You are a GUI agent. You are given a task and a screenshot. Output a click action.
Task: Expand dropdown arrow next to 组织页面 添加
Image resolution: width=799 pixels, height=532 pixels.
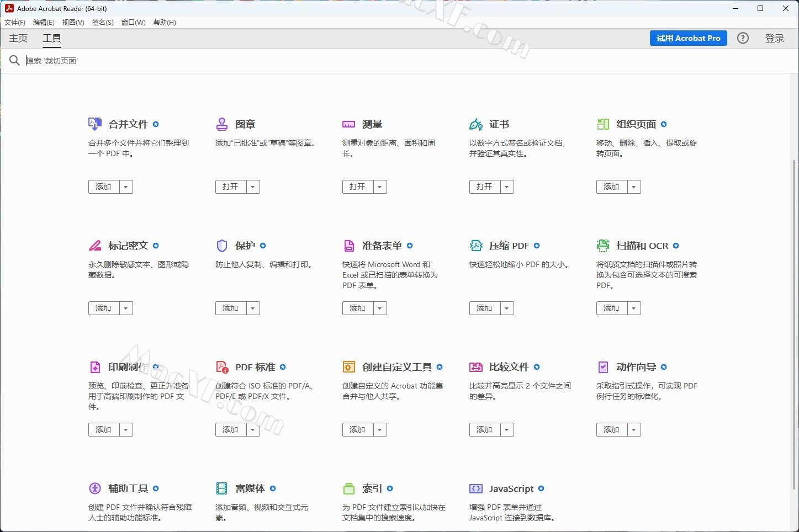(634, 187)
